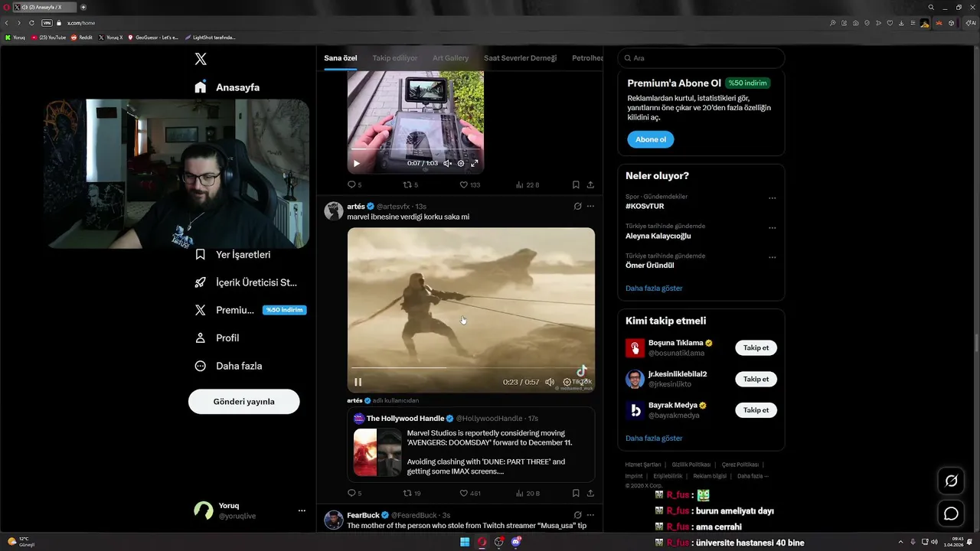The height and width of the screenshot is (551, 980).
Task: Mute the top video at 0:07
Action: (447, 163)
